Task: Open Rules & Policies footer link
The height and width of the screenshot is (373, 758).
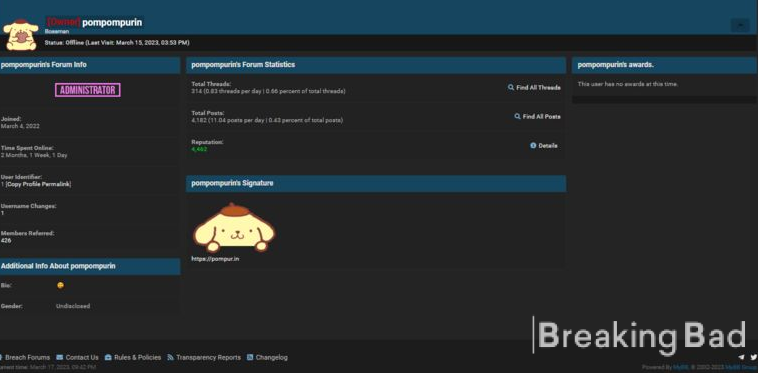Action: pos(137,358)
